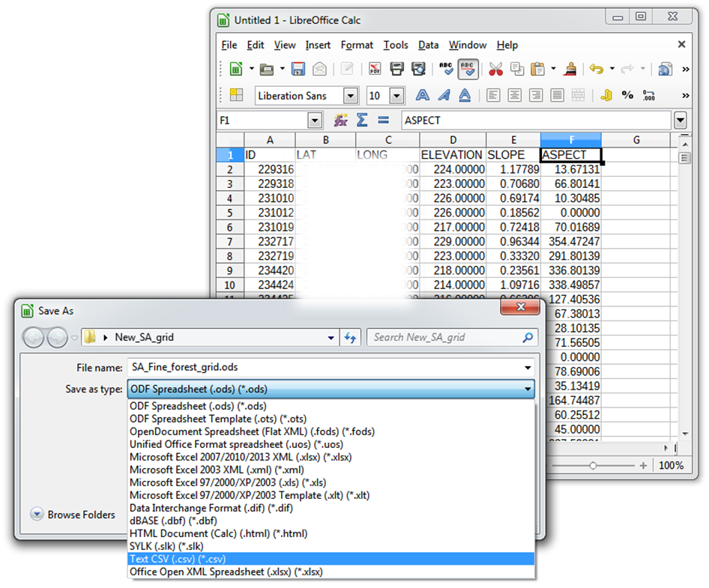Screen dimensions: 709x588
Task: Click the Export as PDF icon
Action: pyautogui.click(x=375, y=69)
